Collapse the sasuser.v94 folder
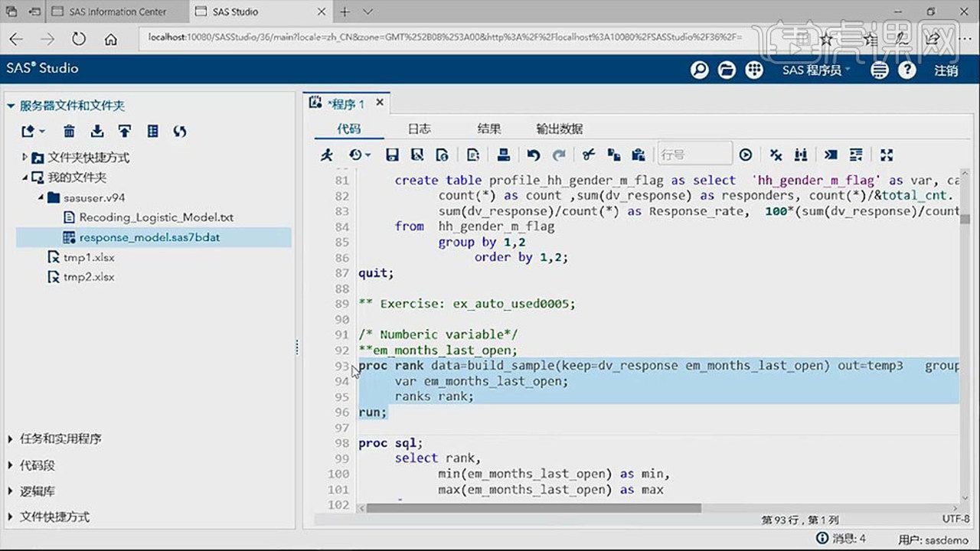Viewport: 980px width, 551px height. point(41,197)
